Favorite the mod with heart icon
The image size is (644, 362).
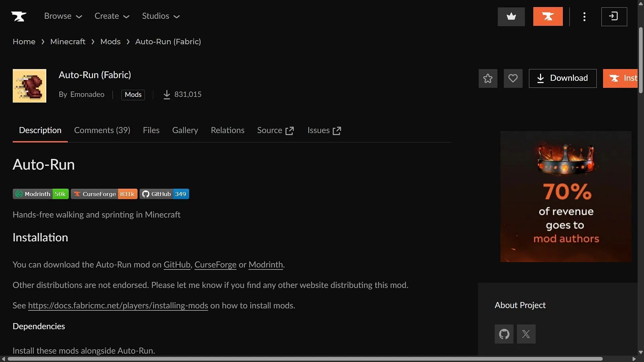pos(513,78)
